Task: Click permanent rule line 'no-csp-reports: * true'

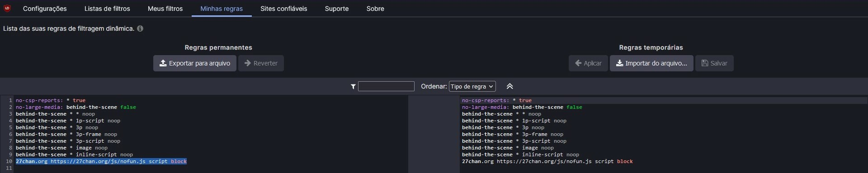Action: pos(51,100)
